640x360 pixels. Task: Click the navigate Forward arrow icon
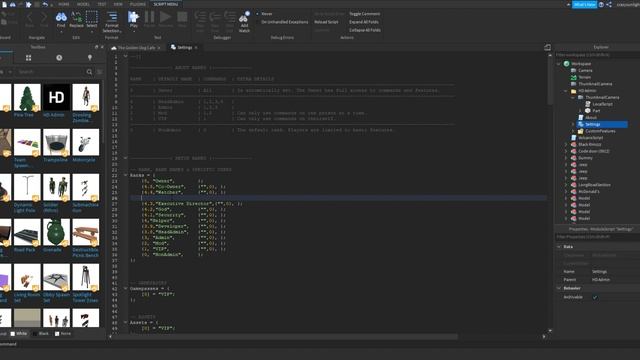point(44,18)
